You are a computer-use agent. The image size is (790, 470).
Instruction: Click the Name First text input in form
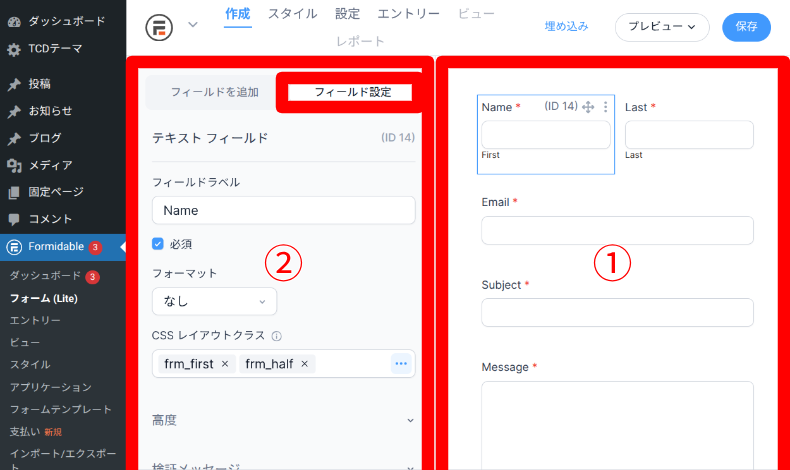coord(546,135)
